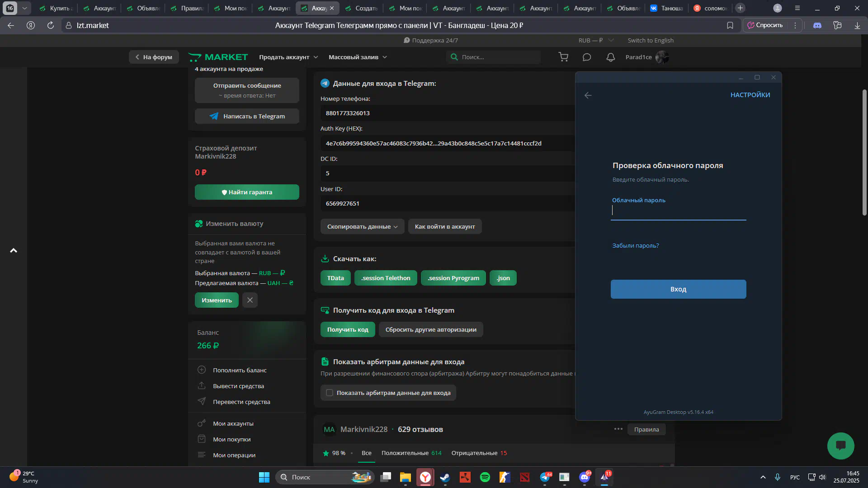The image size is (868, 488).
Task: Click the Получить код button
Action: tap(348, 329)
